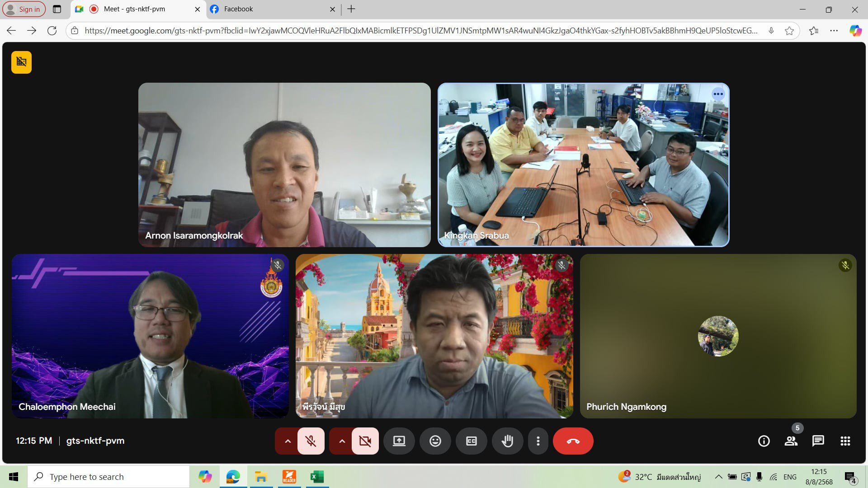
Task: Click the tray microphone in-use icon
Action: point(759,477)
